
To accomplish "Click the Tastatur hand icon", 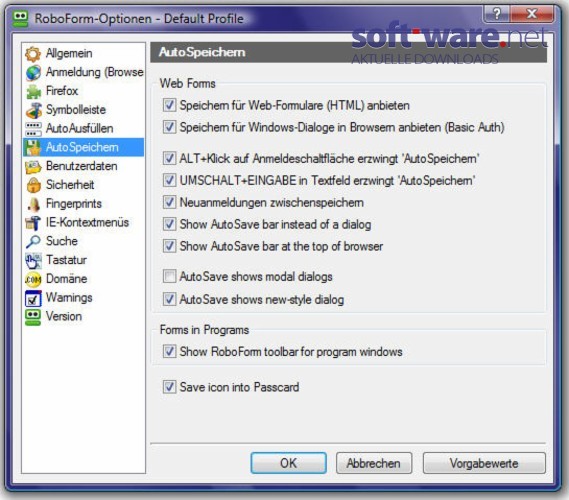I will 33,261.
